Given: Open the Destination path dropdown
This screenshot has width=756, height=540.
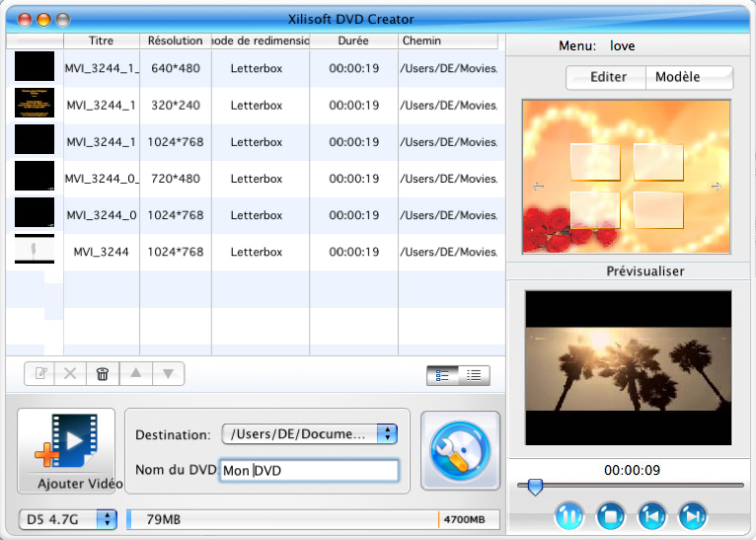Looking at the screenshot, I should pos(310,434).
